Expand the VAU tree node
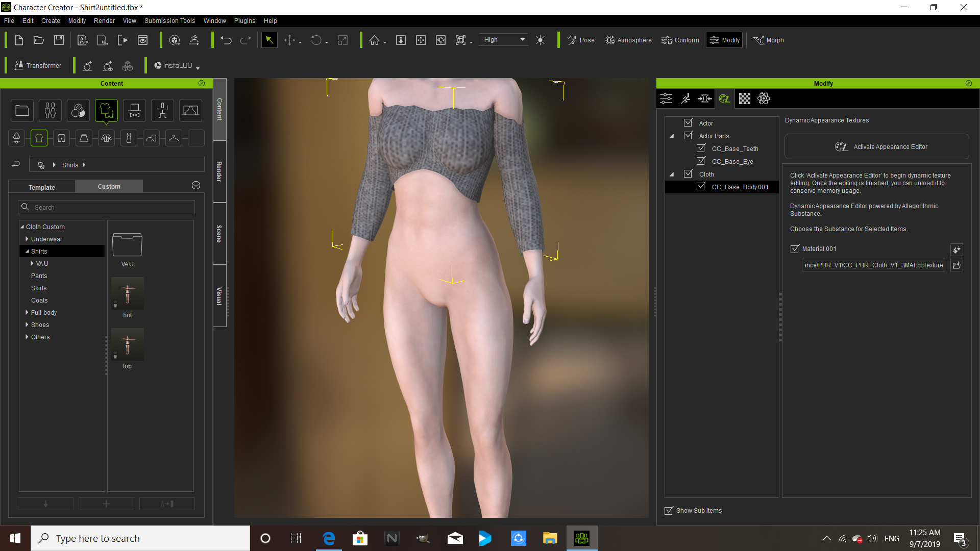 click(x=32, y=264)
